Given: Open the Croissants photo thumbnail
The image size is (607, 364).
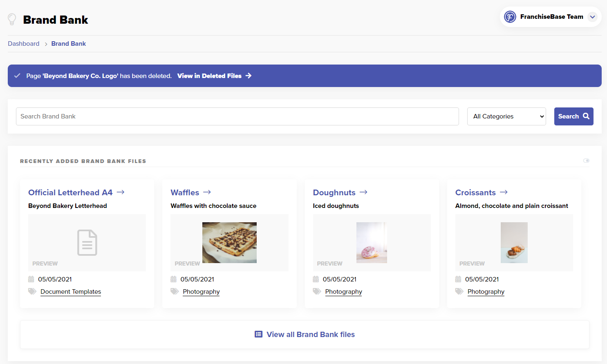Looking at the screenshot, I should [514, 242].
